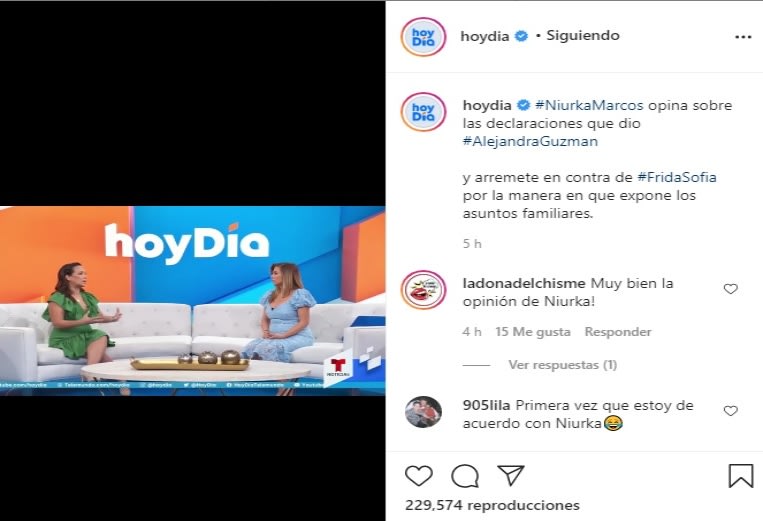Open the three-dot more options menu
The height and width of the screenshot is (521, 763).
click(743, 37)
